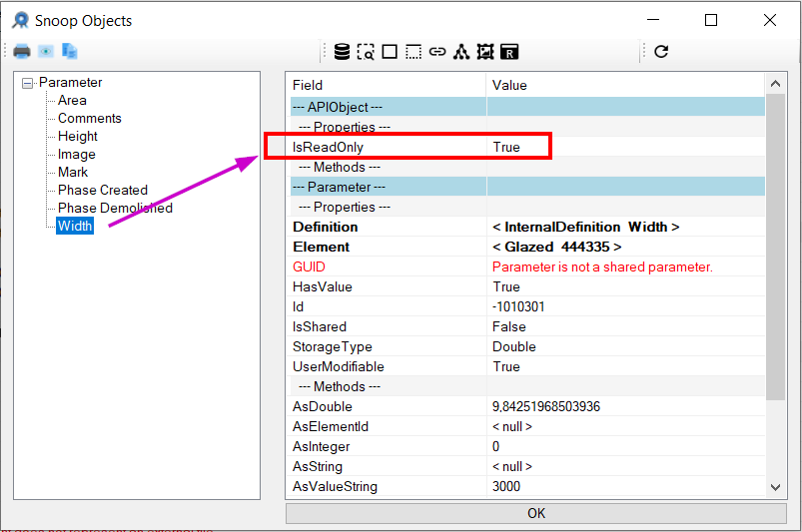Open the bold Element row
The width and height of the screenshot is (802, 532).
(x=527, y=247)
